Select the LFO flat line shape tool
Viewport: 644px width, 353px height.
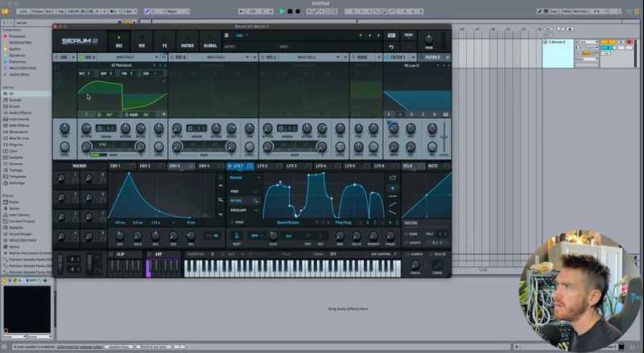pyautogui.click(x=393, y=197)
